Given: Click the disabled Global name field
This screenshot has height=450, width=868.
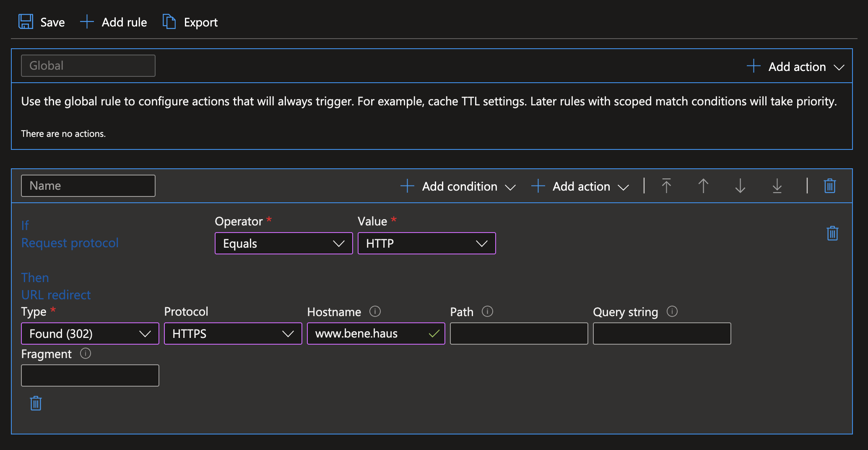Looking at the screenshot, I should 88,65.
